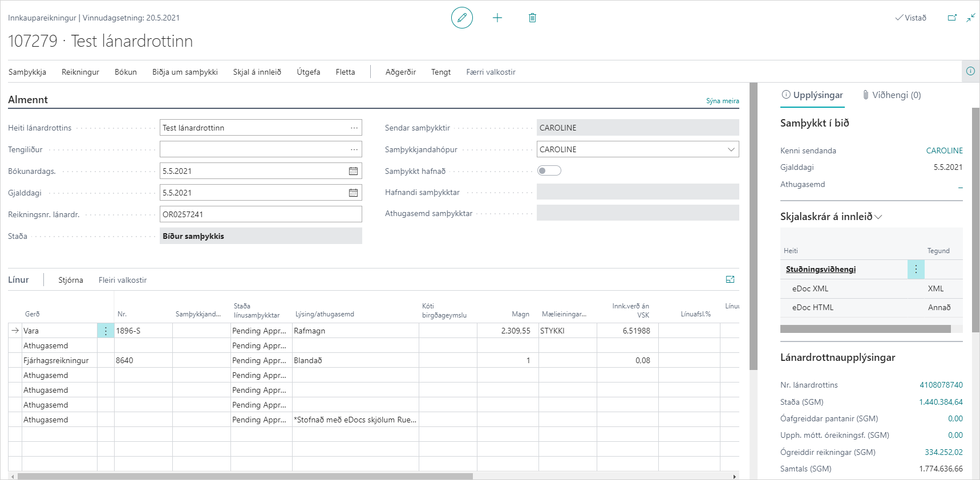The image size is (980, 480).
Task: Click the collapse page arrows icon
Action: 970,18
